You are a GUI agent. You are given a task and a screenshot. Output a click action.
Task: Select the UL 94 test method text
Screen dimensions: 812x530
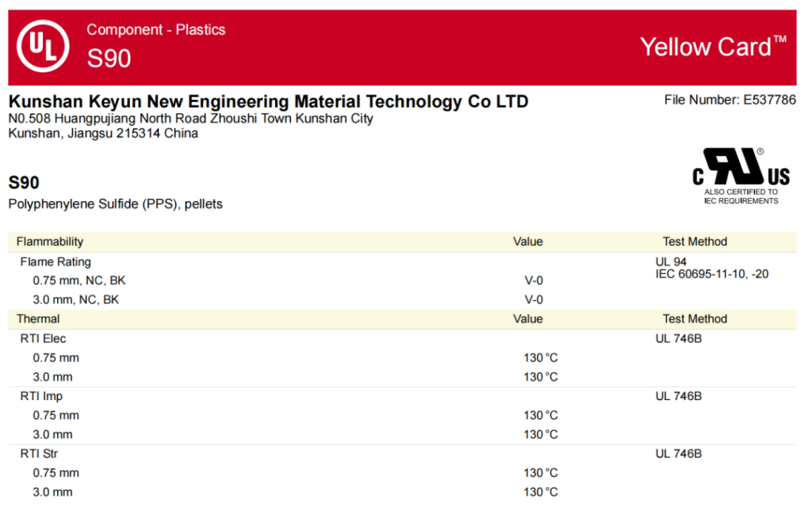tap(671, 261)
